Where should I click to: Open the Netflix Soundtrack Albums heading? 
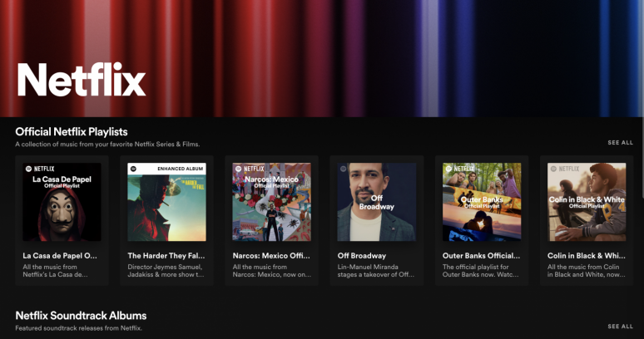(x=81, y=316)
